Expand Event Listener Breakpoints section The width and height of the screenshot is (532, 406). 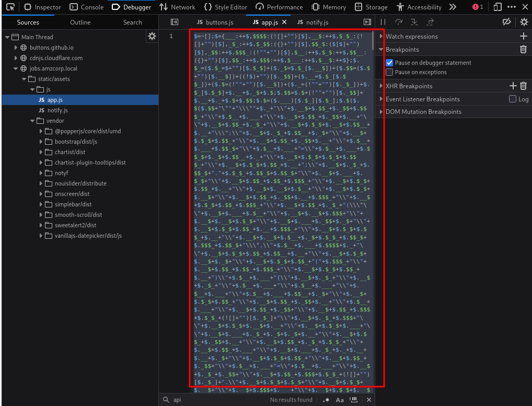click(x=381, y=99)
